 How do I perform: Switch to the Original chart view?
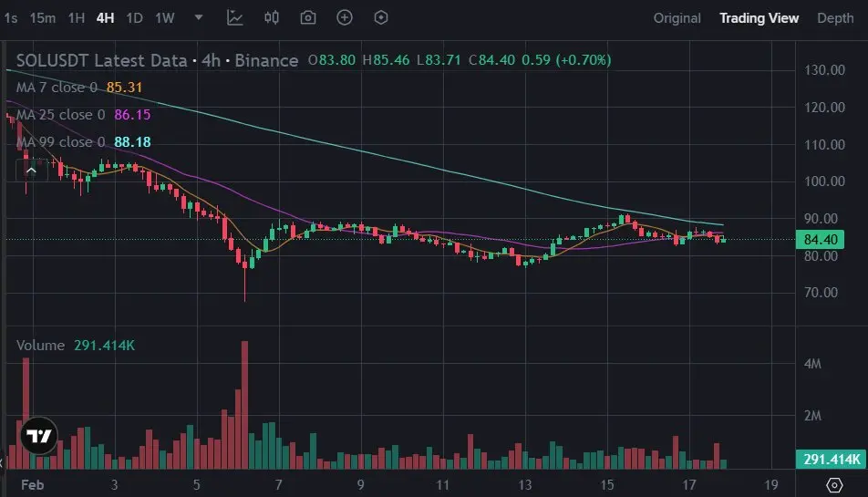tap(677, 18)
